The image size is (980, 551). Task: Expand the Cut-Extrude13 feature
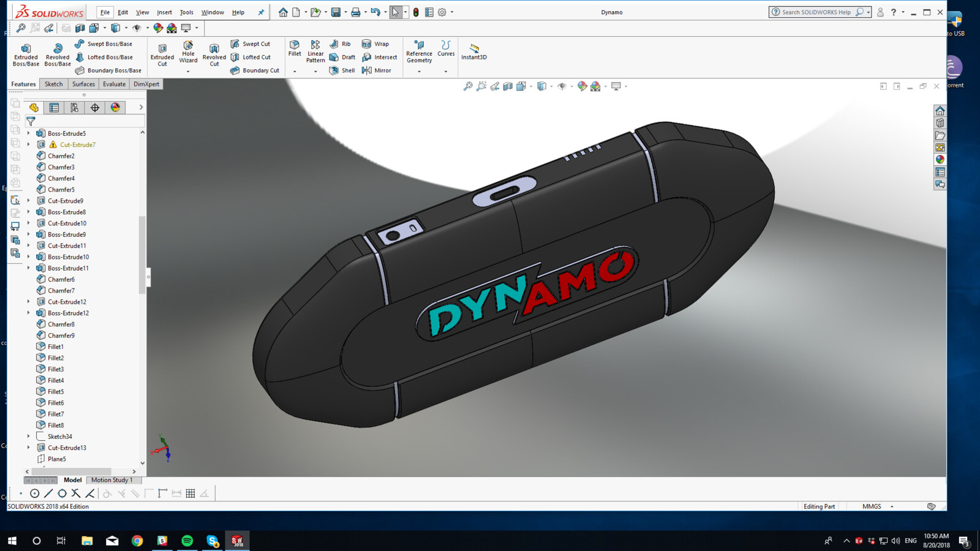coord(28,448)
